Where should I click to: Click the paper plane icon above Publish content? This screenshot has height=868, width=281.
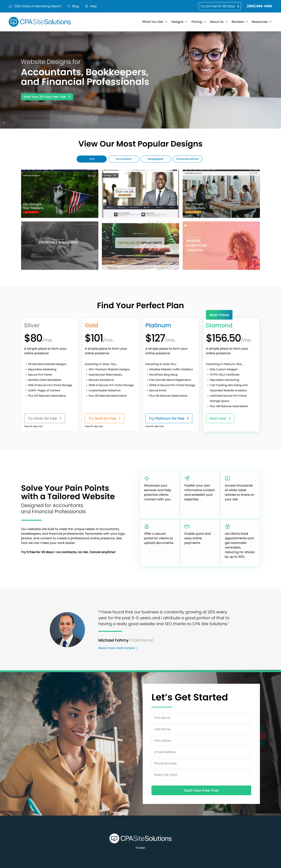click(187, 478)
